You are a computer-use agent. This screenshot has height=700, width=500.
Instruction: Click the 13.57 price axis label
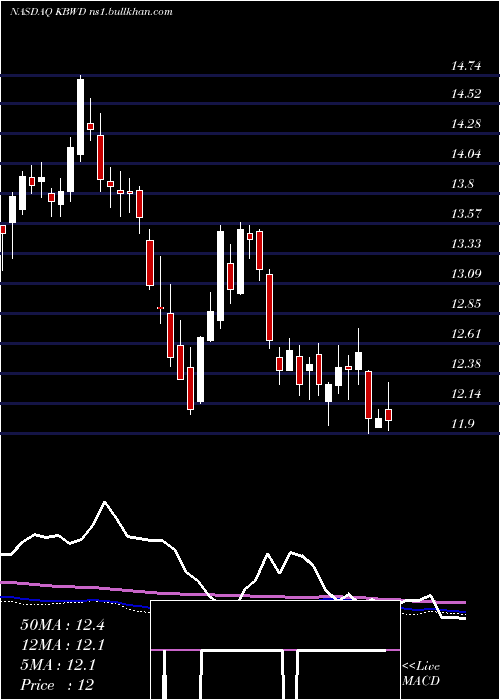466,214
